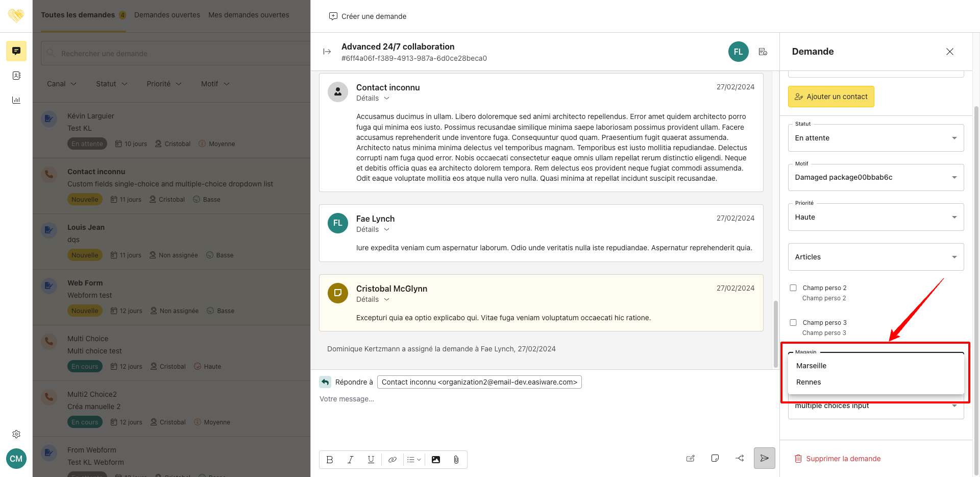Select Marseille from the Magasin list
The image size is (980, 477).
tap(812, 366)
